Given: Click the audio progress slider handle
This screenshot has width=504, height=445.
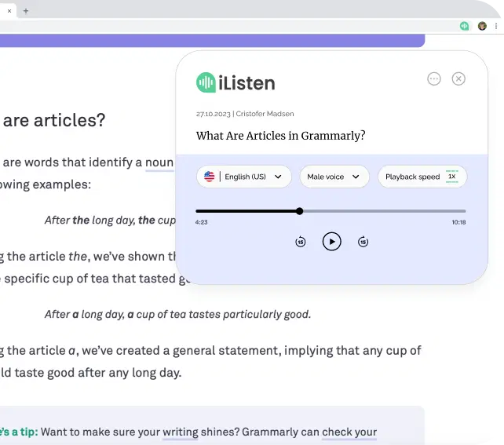Looking at the screenshot, I should coord(300,211).
